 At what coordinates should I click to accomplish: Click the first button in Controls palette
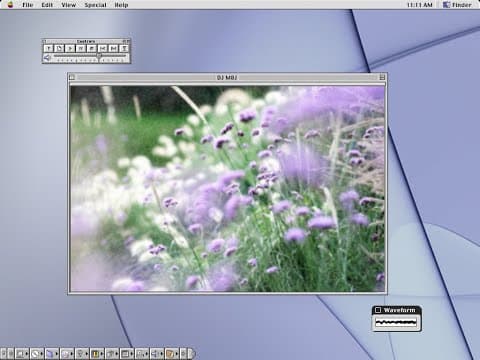click(48, 49)
